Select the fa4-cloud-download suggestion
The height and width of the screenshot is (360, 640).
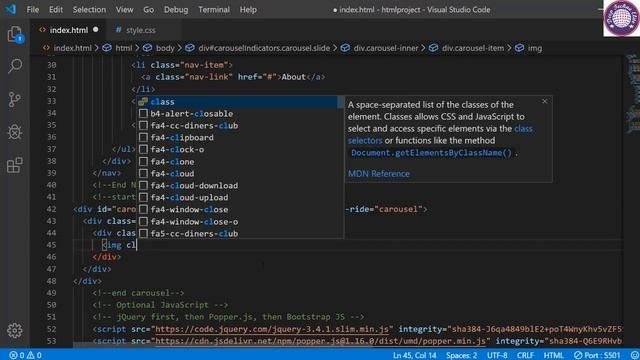click(240, 185)
